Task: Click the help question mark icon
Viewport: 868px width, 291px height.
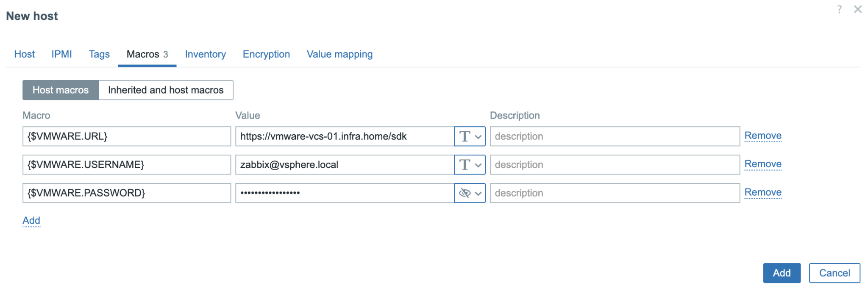Action: (839, 9)
